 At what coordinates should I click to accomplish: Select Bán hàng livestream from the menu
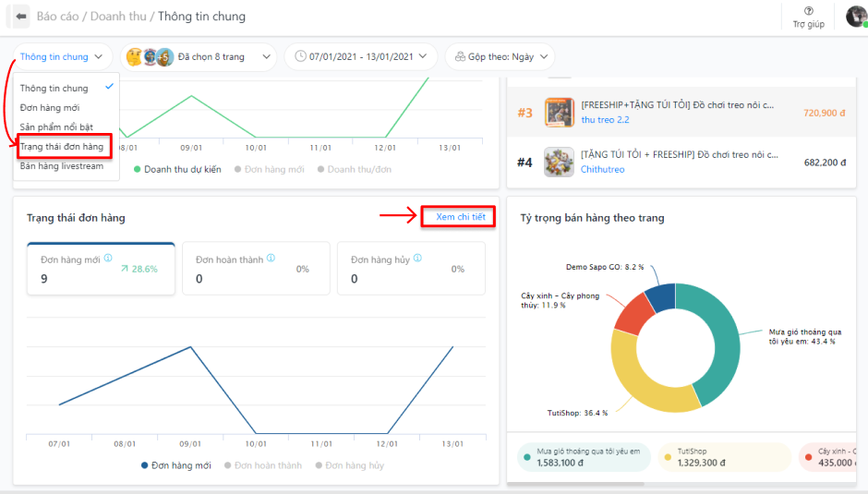67,165
